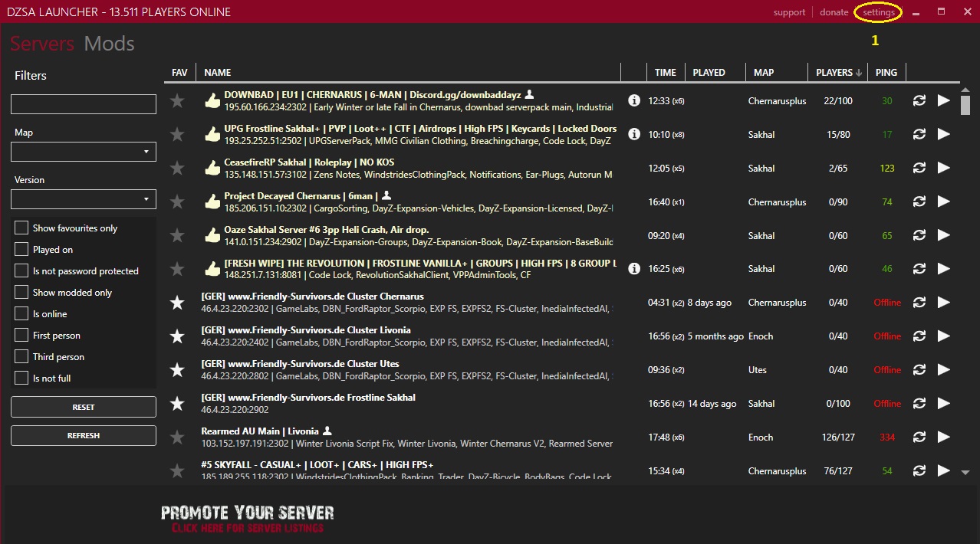Tick the Is online checkbox
The height and width of the screenshot is (544, 980).
[x=21, y=313]
